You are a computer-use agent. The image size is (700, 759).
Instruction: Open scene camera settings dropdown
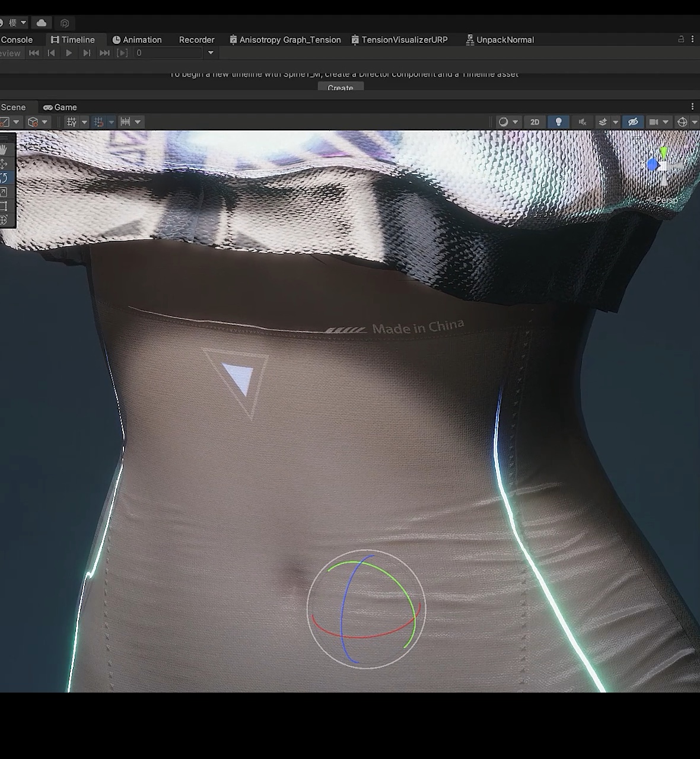click(666, 122)
